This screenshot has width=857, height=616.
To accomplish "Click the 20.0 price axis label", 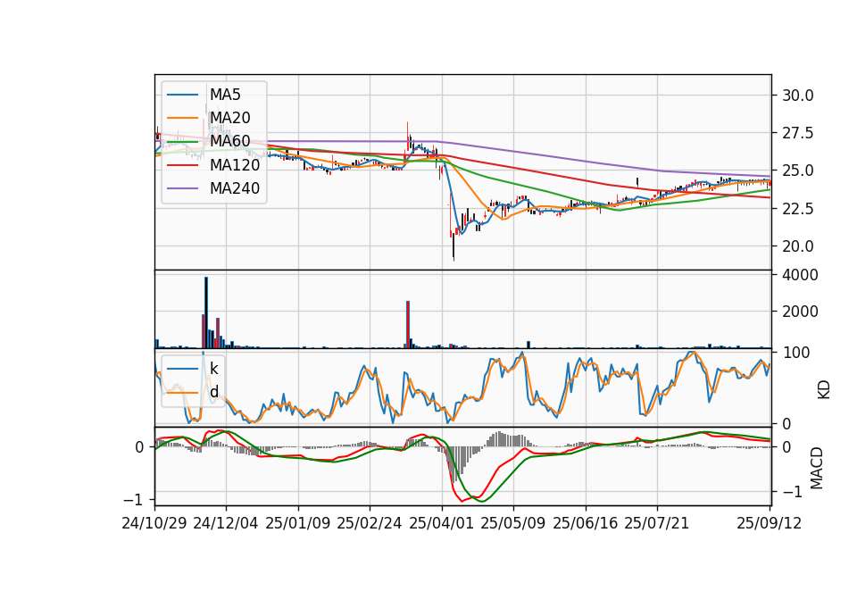I will pos(797,246).
